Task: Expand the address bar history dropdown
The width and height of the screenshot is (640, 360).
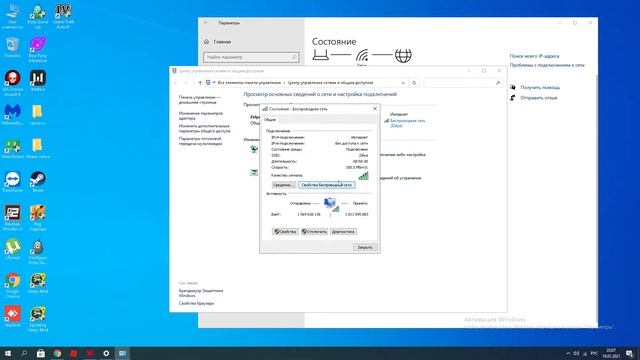Action: coord(403,83)
